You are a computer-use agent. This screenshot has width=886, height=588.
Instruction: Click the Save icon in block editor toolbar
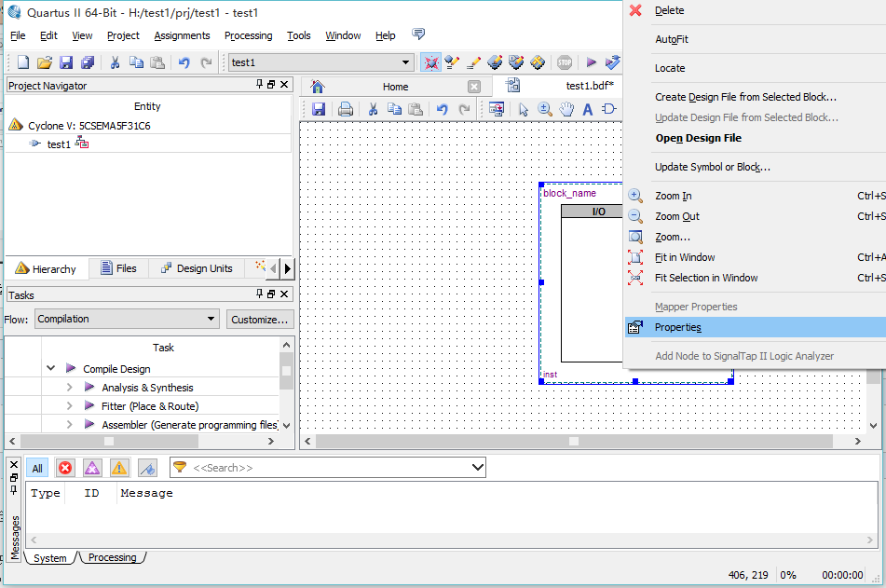pyautogui.click(x=319, y=109)
